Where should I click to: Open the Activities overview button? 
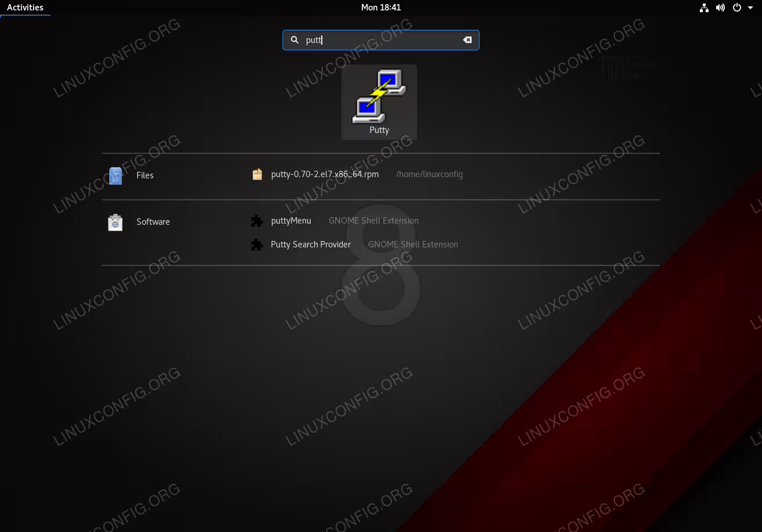pyautogui.click(x=25, y=8)
